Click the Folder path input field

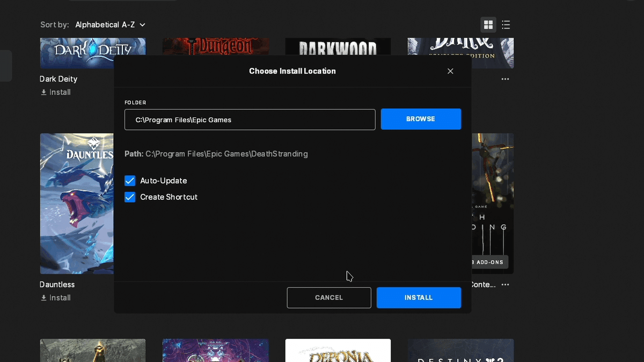(x=250, y=120)
